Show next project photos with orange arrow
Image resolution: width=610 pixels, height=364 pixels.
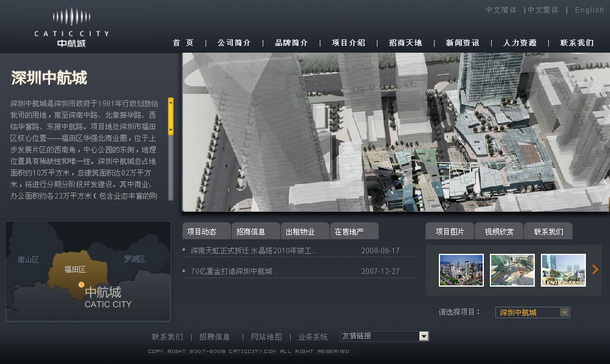tap(595, 270)
